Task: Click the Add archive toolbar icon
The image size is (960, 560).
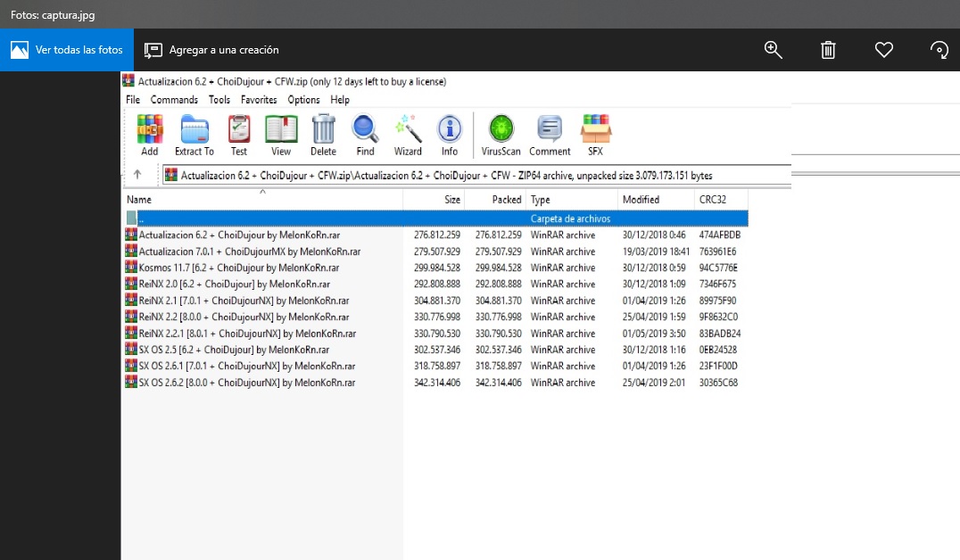Action: pyautogui.click(x=149, y=136)
